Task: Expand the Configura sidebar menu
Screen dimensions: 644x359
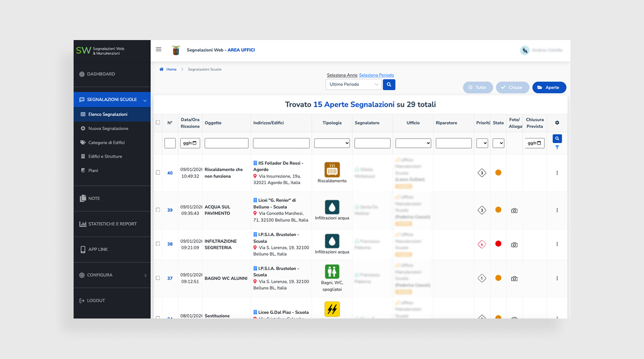Action: [112, 275]
